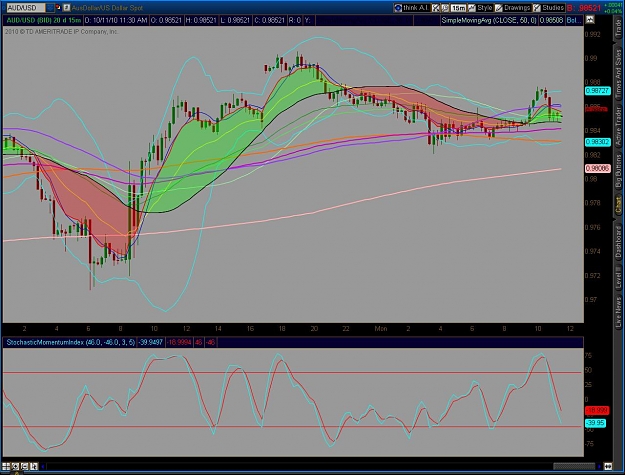Open the Trade side tab

[x=618, y=29]
